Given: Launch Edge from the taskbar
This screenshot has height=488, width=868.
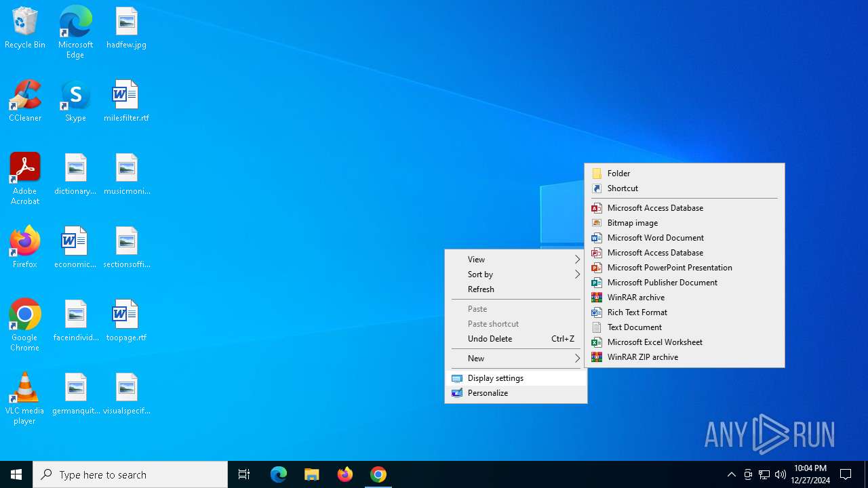Looking at the screenshot, I should pyautogui.click(x=279, y=474).
